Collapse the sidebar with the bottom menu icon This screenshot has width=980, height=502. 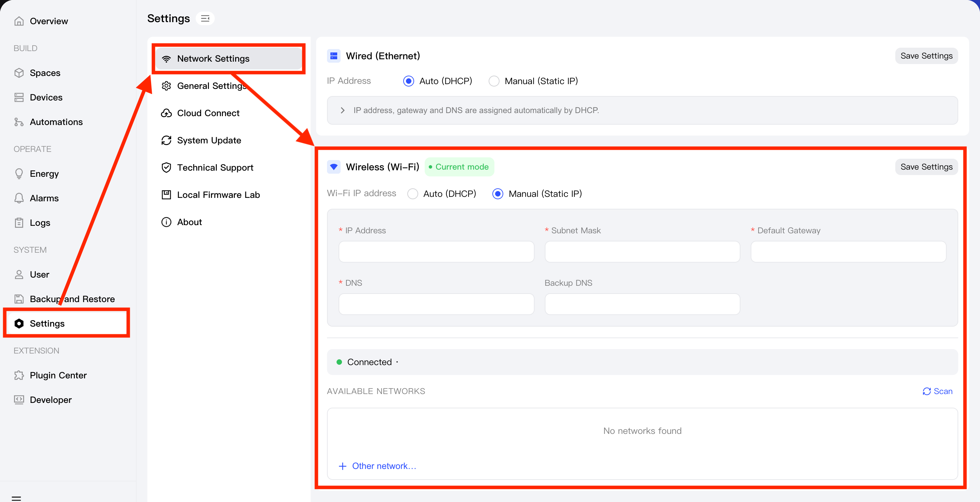point(16,498)
